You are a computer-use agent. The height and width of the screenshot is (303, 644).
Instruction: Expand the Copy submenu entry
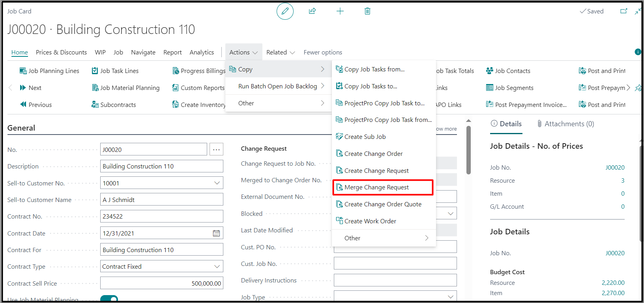click(278, 69)
